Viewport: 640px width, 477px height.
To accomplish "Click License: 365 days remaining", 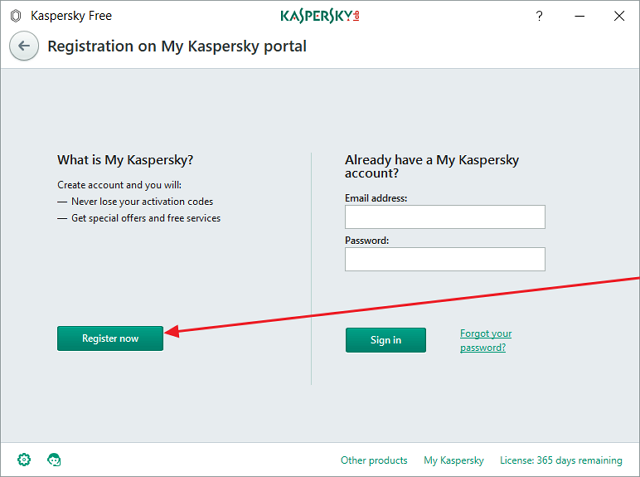I will [x=561, y=460].
